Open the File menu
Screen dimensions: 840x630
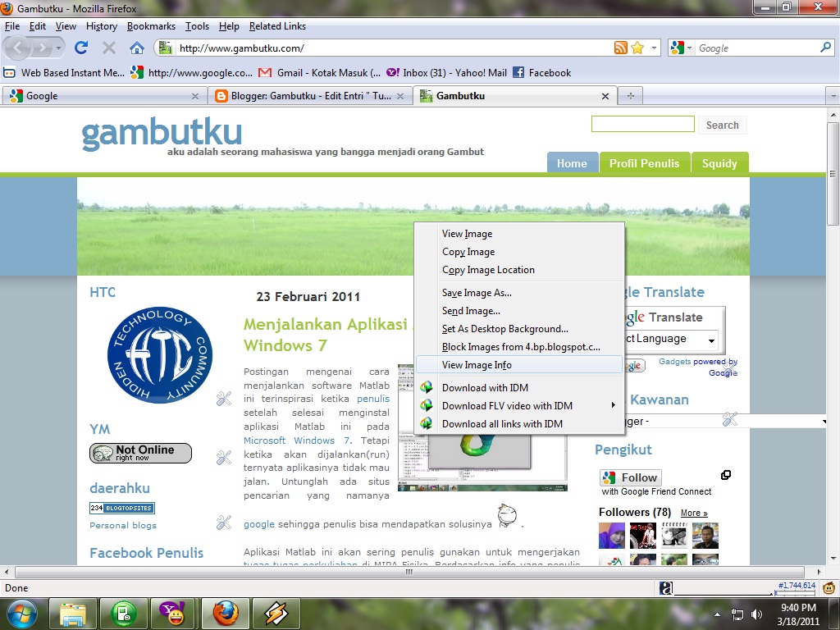pyautogui.click(x=11, y=25)
